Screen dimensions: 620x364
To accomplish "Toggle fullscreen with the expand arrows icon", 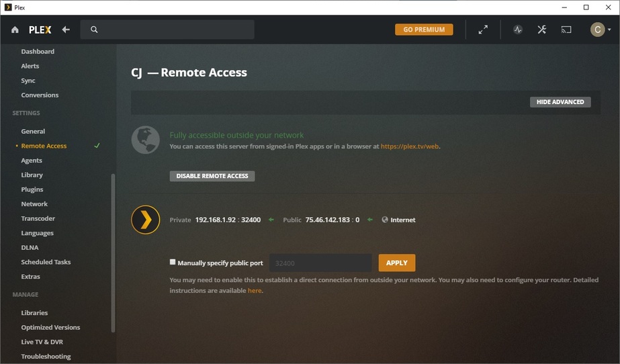I will (x=483, y=30).
